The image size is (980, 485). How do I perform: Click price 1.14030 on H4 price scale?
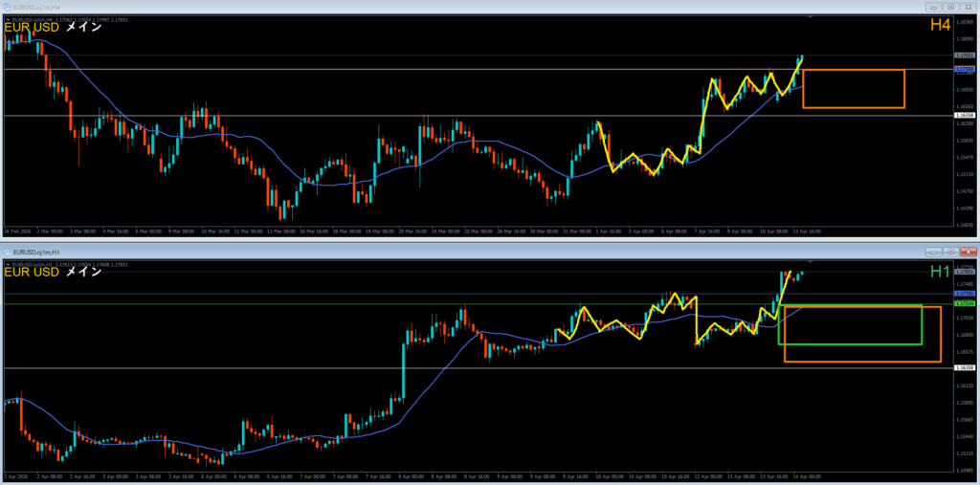(965, 225)
